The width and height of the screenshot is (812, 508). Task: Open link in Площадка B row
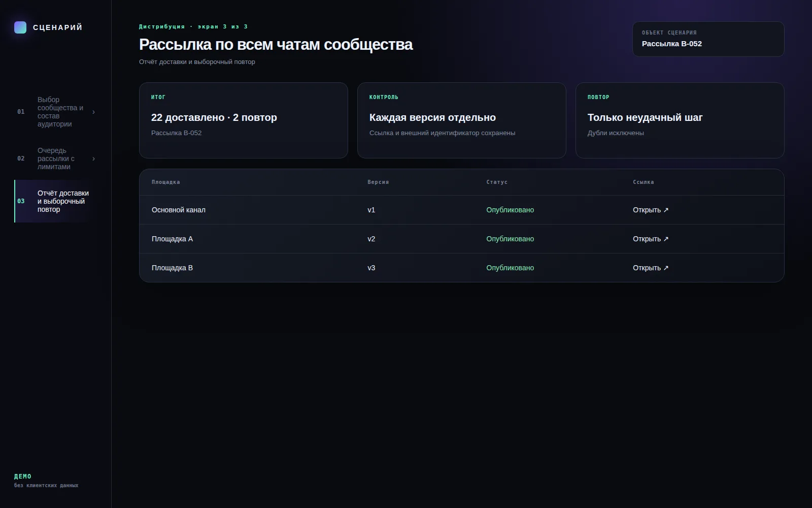pyautogui.click(x=651, y=268)
